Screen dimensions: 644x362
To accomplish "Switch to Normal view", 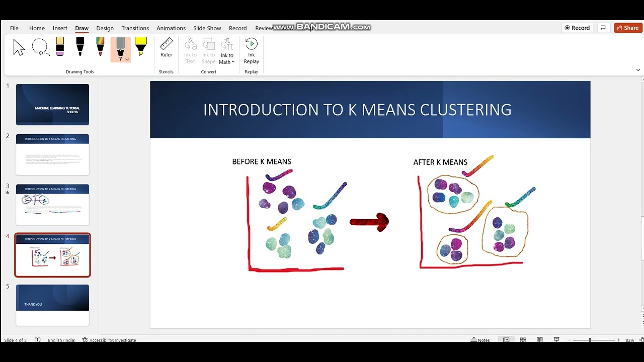I will pyautogui.click(x=506, y=340).
